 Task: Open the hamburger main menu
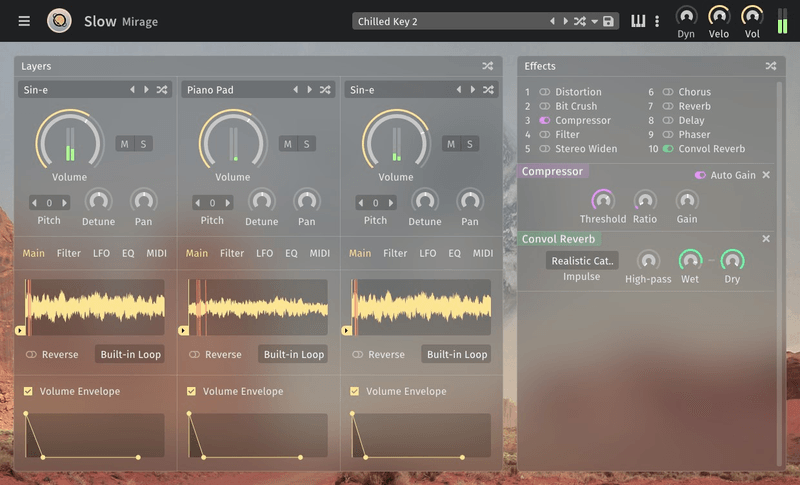pos(24,21)
